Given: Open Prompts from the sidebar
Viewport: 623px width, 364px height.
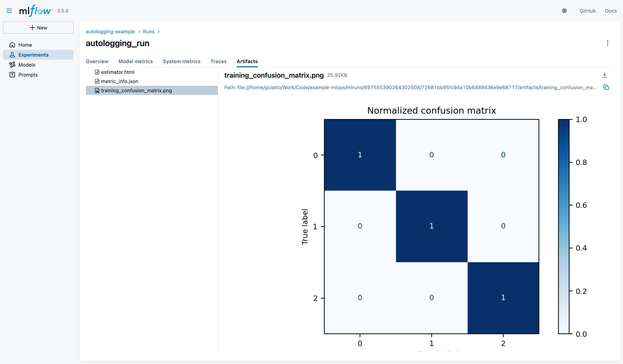Looking at the screenshot, I should pyautogui.click(x=28, y=75).
